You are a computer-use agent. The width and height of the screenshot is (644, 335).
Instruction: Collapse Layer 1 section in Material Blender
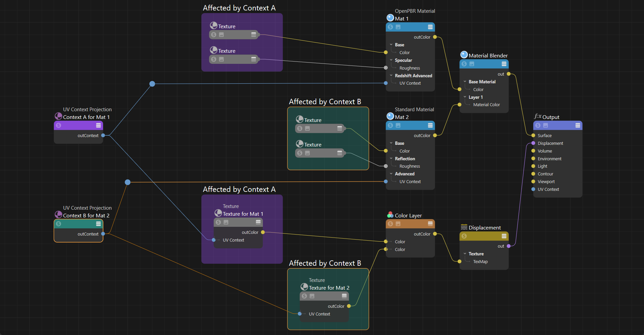point(465,97)
